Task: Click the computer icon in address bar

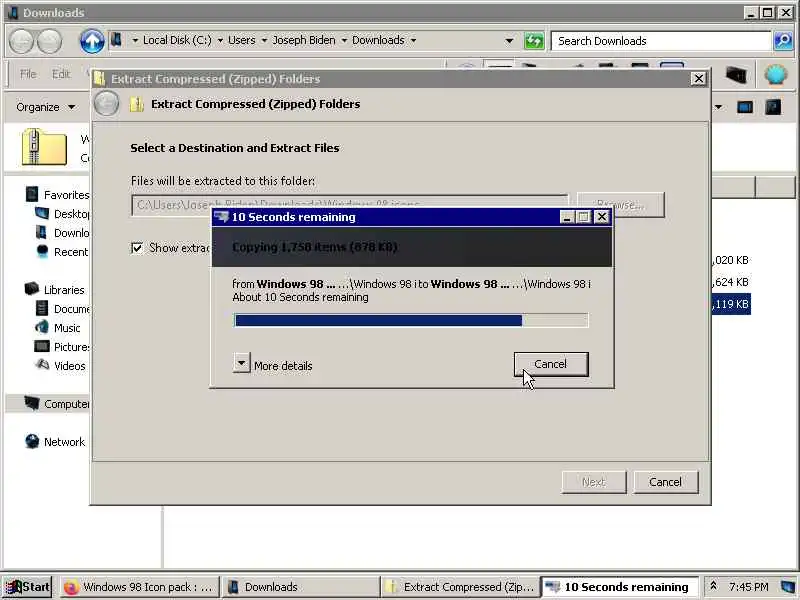Action: coord(117,40)
